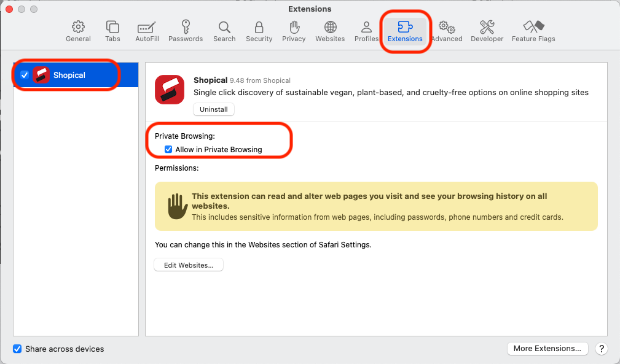This screenshot has height=364, width=620.
Task: Click Edit Websites… button
Action: (x=189, y=265)
